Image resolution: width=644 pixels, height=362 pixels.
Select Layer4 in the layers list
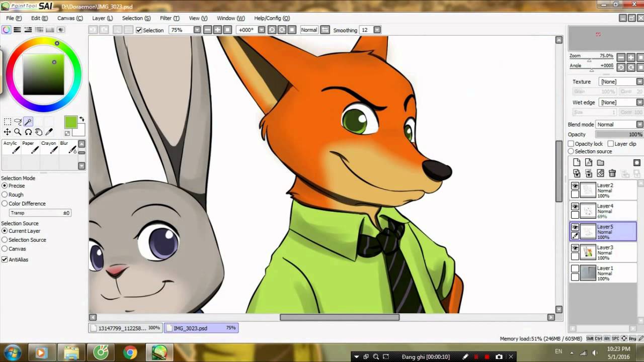click(x=603, y=211)
